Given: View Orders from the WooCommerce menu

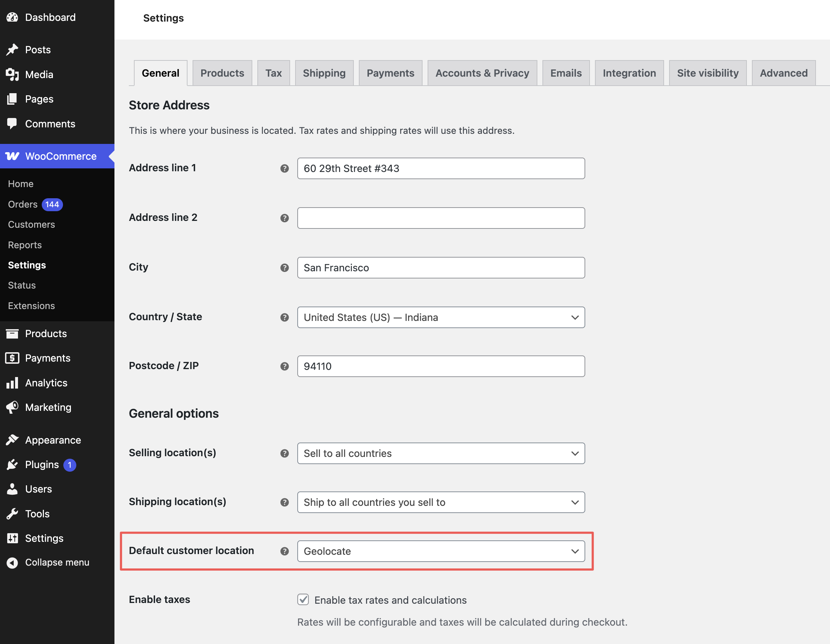Looking at the screenshot, I should pyautogui.click(x=22, y=204).
